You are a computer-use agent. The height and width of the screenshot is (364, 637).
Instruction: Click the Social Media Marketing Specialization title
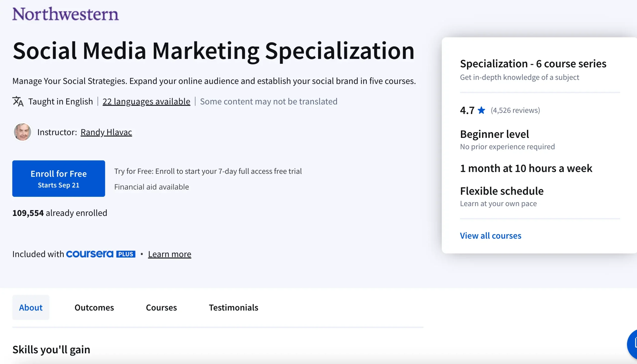point(213,51)
